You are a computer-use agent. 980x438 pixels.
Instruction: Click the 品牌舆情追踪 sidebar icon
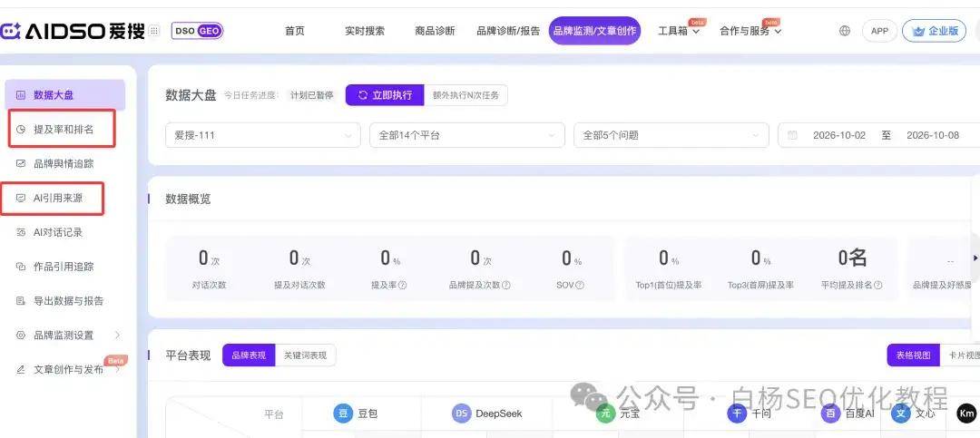tap(21, 164)
